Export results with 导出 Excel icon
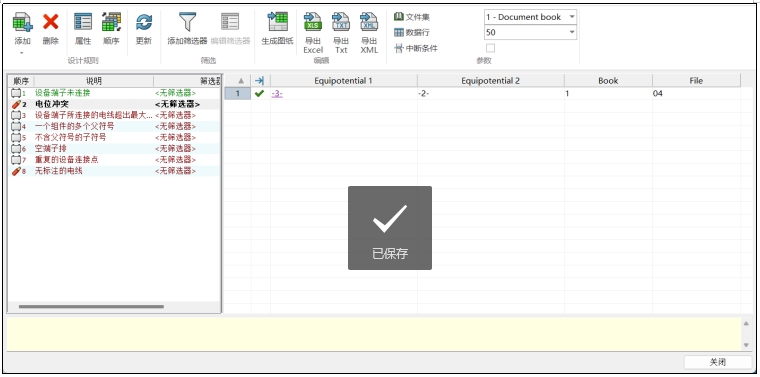Screen dimensions: 760x377 pos(313,22)
